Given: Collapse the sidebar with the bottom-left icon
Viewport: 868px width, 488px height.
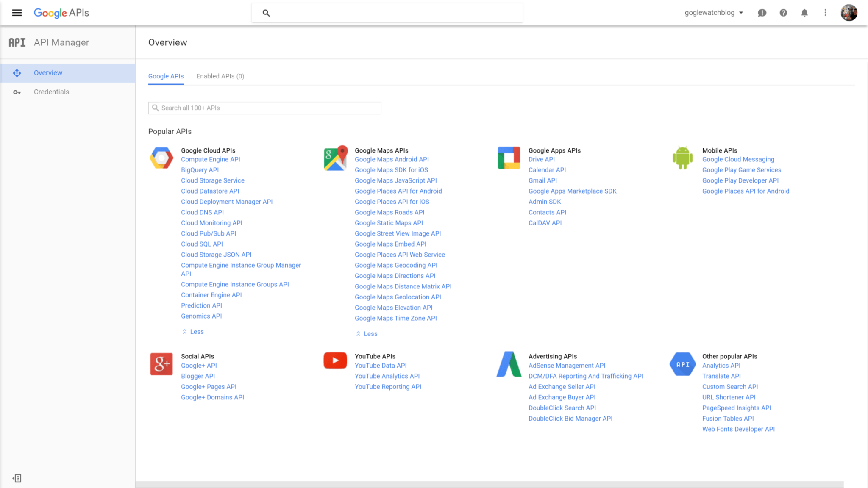Looking at the screenshot, I should pos(17,478).
